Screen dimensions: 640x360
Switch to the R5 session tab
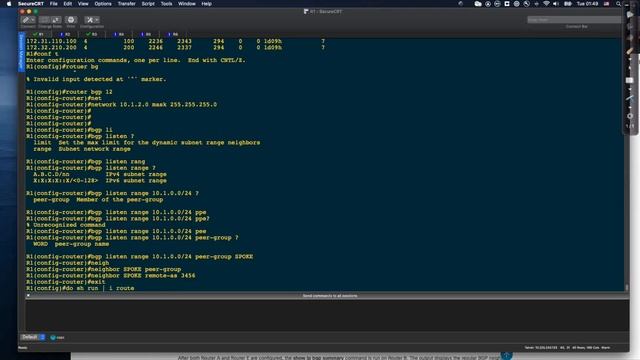pyautogui.click(x=146, y=34)
